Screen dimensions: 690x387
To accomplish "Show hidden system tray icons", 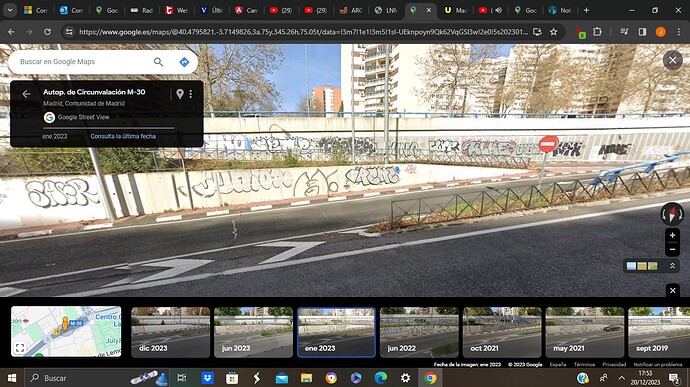I will 621,378.
